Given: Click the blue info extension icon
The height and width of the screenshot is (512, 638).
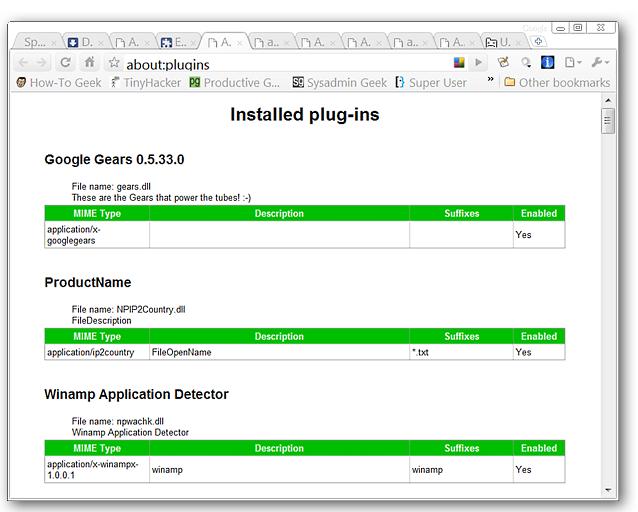Looking at the screenshot, I should [x=547, y=63].
